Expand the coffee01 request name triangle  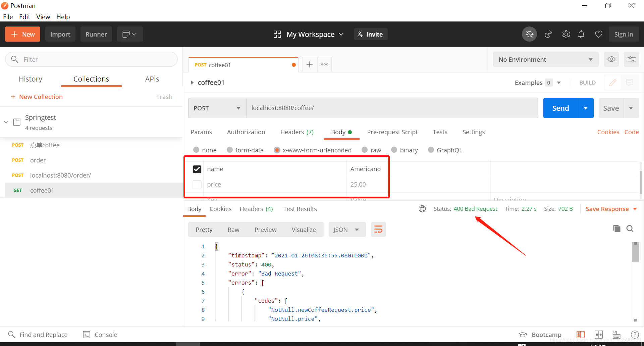click(192, 83)
